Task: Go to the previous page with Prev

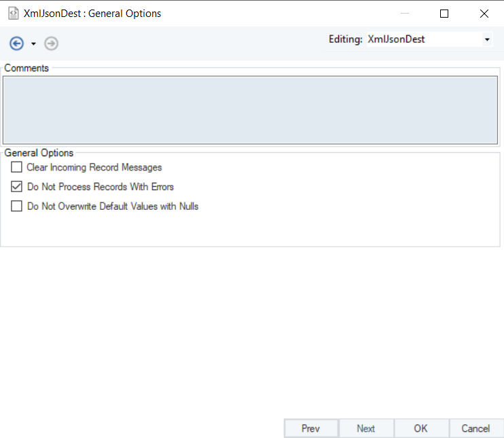Action: 311,428
